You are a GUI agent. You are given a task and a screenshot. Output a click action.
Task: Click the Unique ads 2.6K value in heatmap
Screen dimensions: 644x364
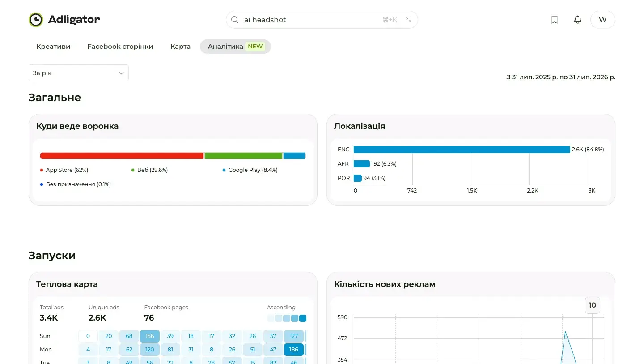click(97, 318)
